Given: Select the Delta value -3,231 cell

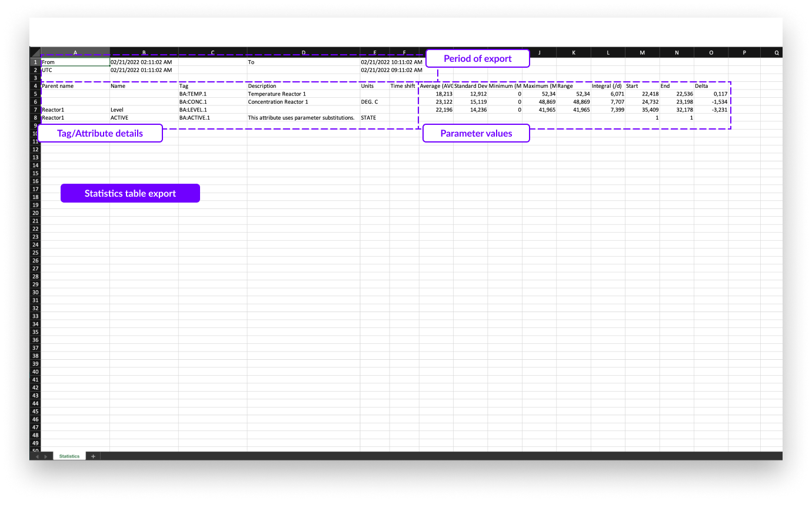Looking at the screenshot, I should [x=711, y=110].
